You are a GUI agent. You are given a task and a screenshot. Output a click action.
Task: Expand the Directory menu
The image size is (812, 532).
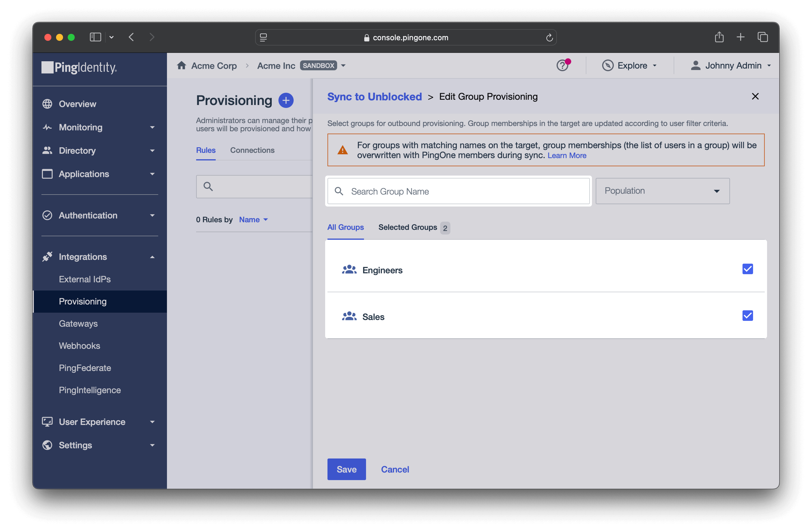click(x=152, y=150)
